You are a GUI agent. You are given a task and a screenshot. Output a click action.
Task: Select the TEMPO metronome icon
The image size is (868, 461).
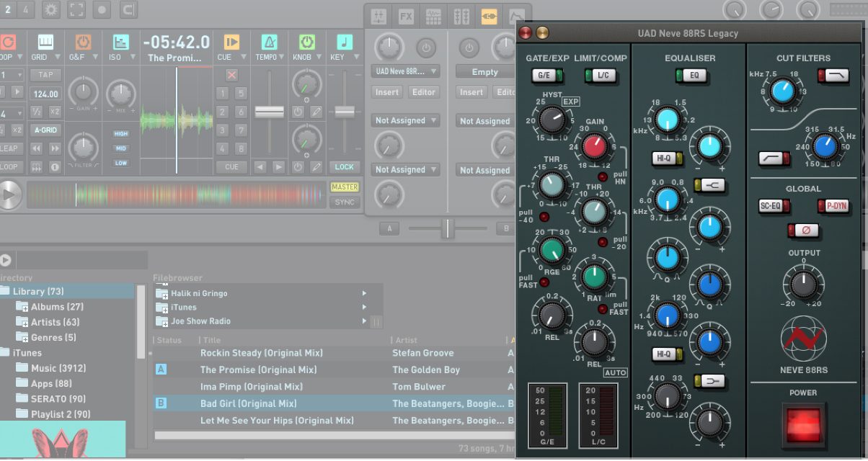tap(269, 42)
